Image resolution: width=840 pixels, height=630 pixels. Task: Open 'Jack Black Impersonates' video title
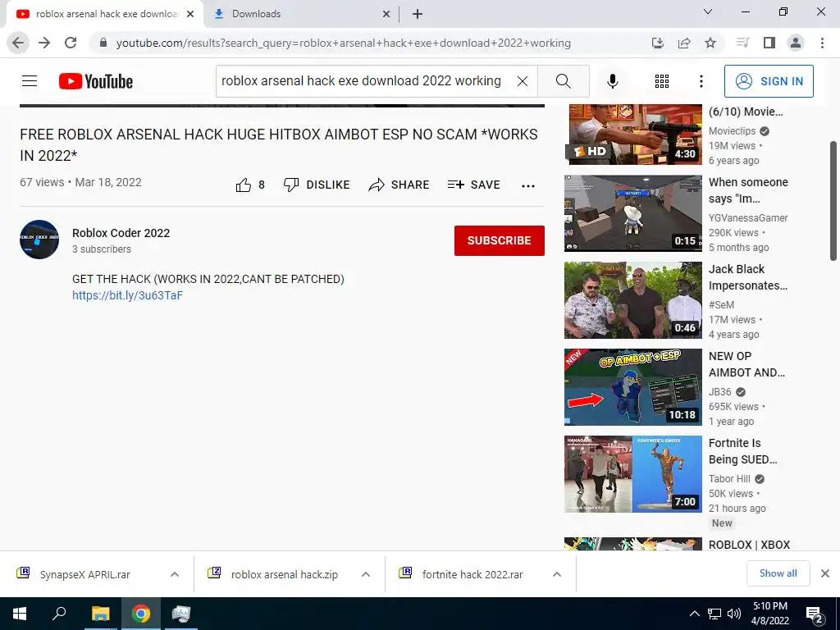[x=748, y=277]
